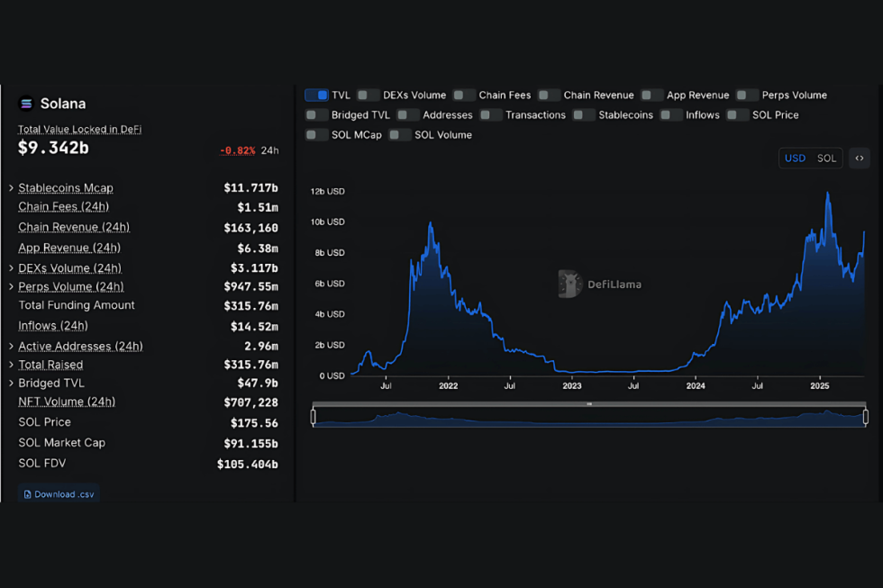Select the USD currency tab
The image size is (883, 588).
pos(795,158)
